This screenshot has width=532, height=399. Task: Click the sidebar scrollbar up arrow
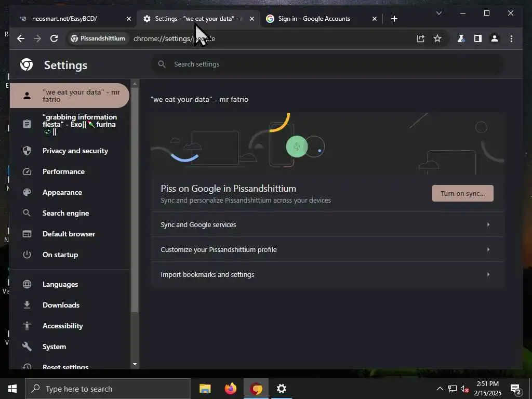pyautogui.click(x=135, y=84)
